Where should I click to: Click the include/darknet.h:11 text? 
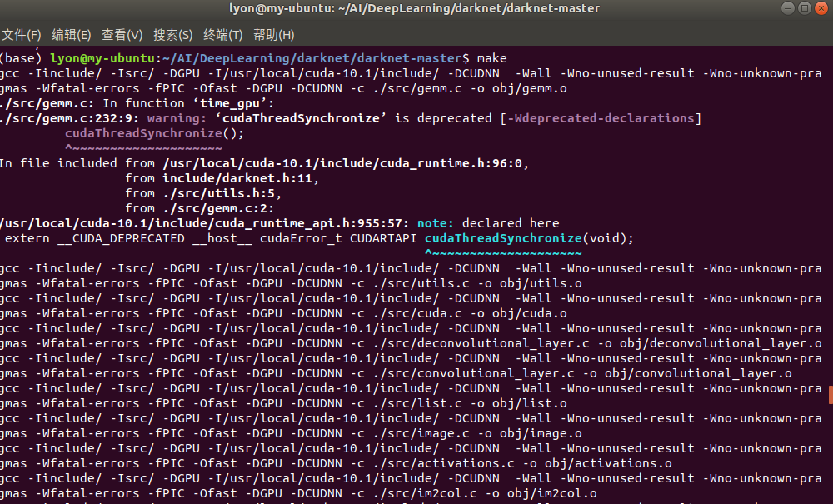(x=237, y=178)
